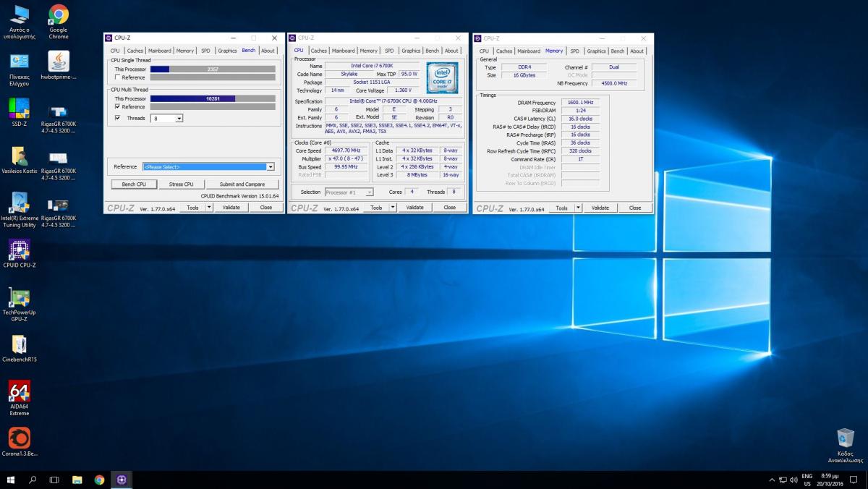Image resolution: width=868 pixels, height=489 pixels.
Task: Click the Specification i7-6700K CPU @ 4.00GHz text
Action: (393, 101)
